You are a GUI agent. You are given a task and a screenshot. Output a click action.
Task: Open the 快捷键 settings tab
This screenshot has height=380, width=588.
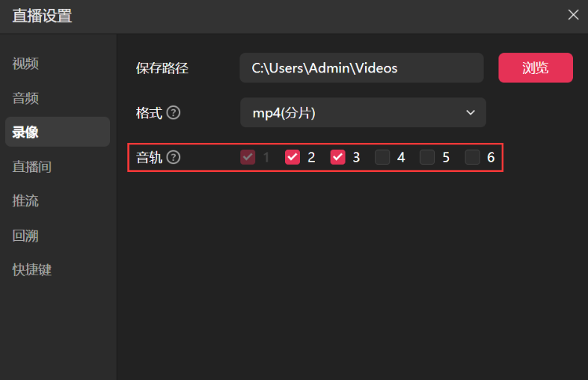[x=32, y=270]
